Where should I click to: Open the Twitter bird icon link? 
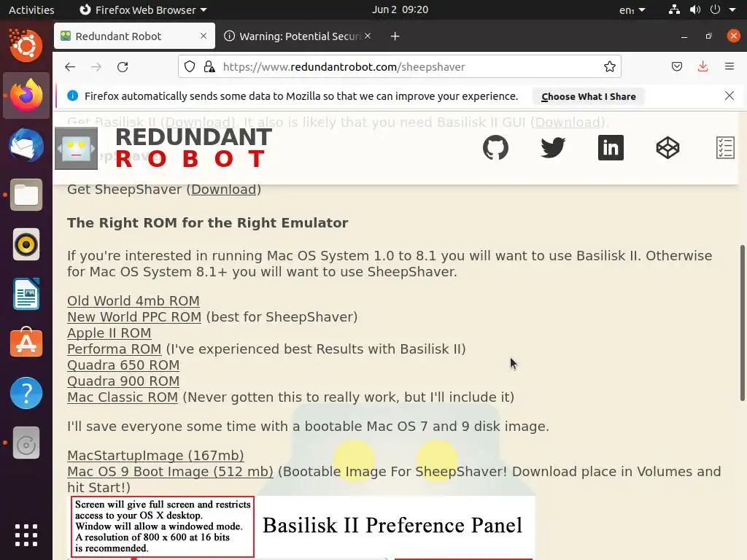tap(553, 147)
